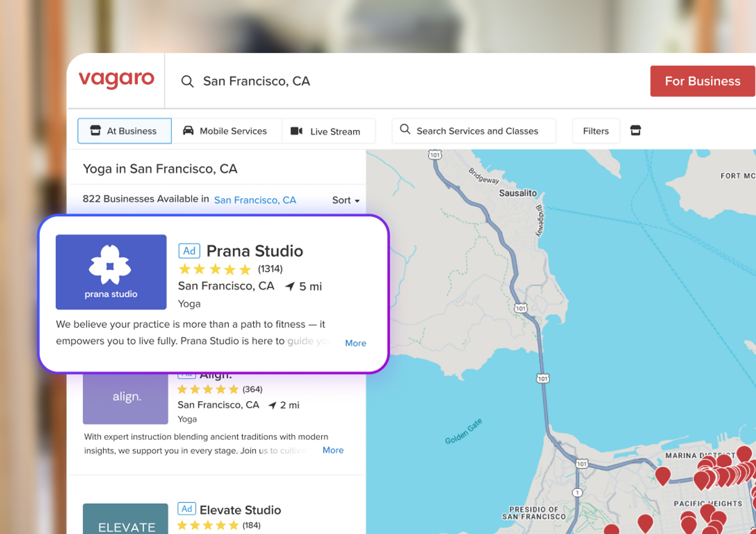
Task: Open the Sort dropdown
Action: click(346, 200)
